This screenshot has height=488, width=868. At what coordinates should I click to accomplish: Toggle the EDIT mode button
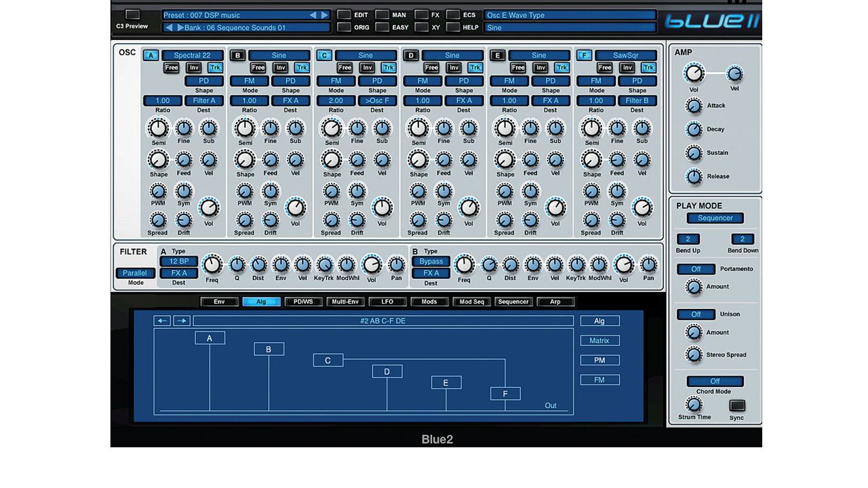click(344, 14)
